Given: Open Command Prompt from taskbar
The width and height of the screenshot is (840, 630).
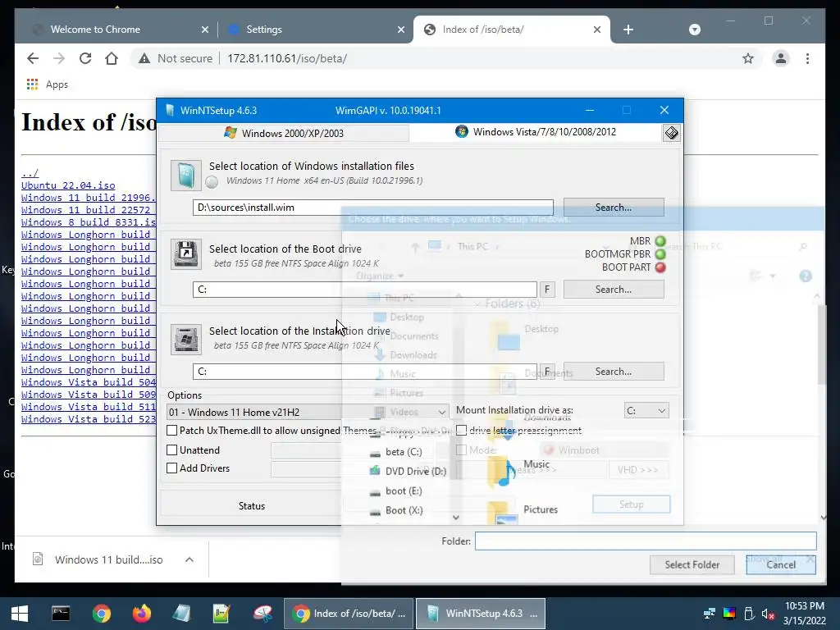Looking at the screenshot, I should 61,614.
